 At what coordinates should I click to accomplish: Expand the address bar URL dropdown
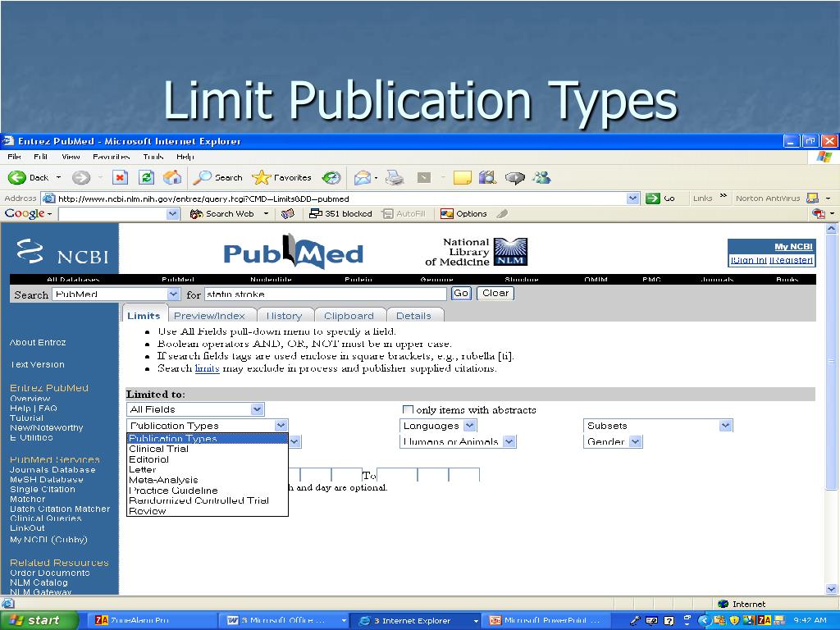pos(632,199)
